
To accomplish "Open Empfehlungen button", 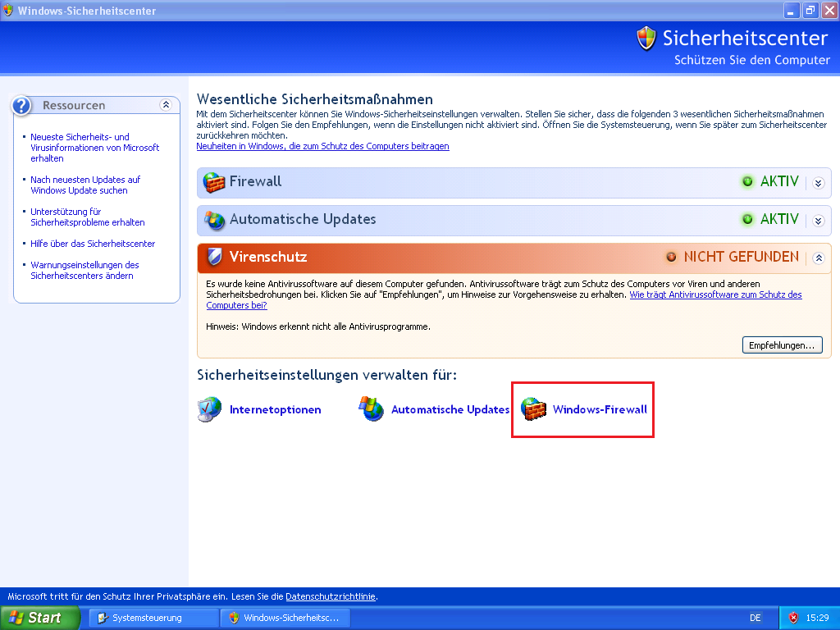I will pos(782,345).
